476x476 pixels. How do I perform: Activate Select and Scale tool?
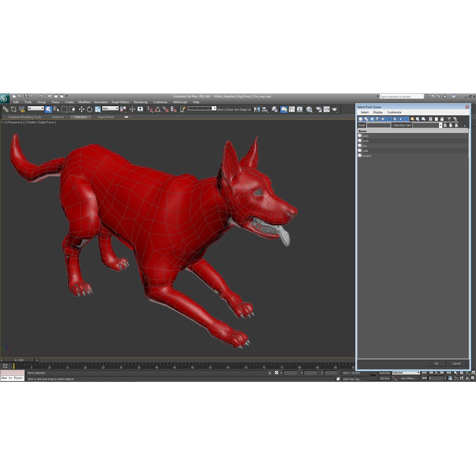click(x=98, y=109)
